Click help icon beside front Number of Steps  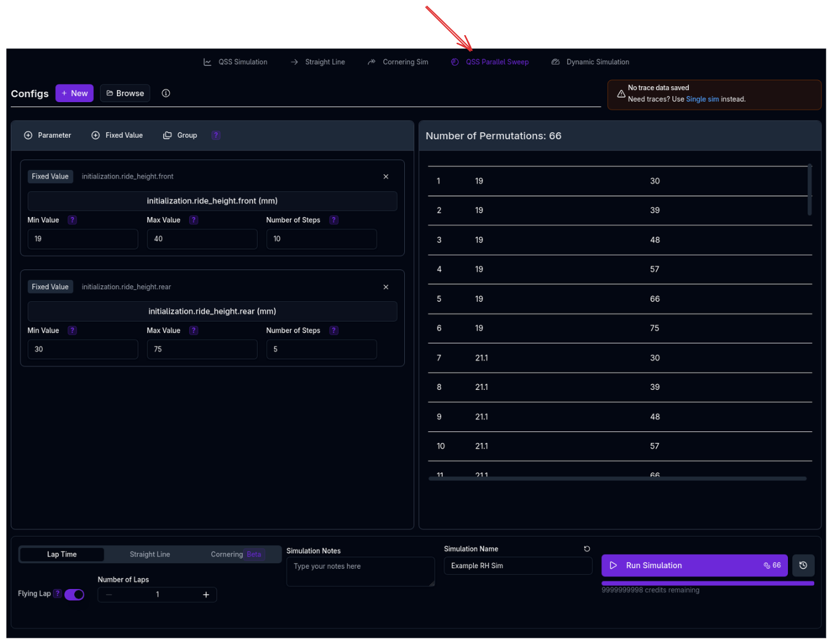click(333, 220)
